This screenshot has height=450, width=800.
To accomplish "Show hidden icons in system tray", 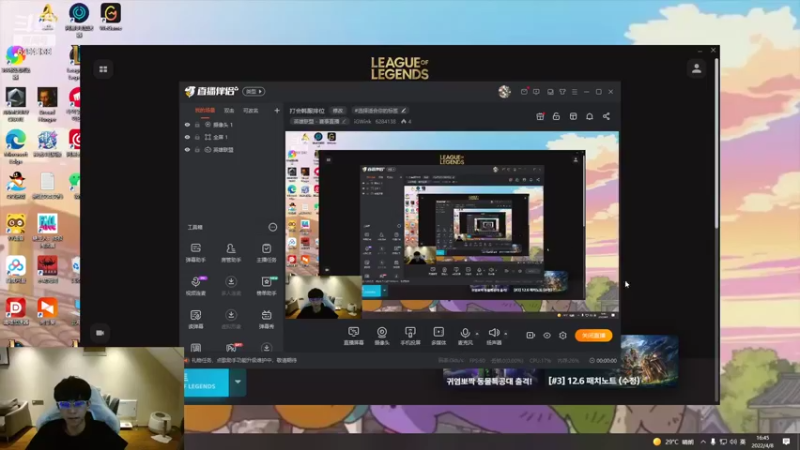I will pos(703,441).
